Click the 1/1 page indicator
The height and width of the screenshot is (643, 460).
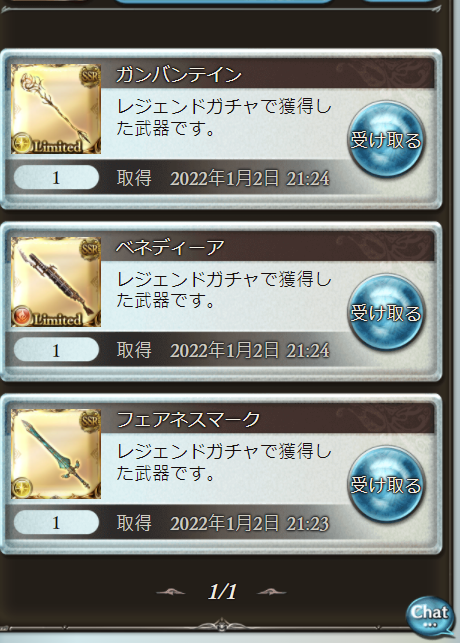click(x=222, y=592)
